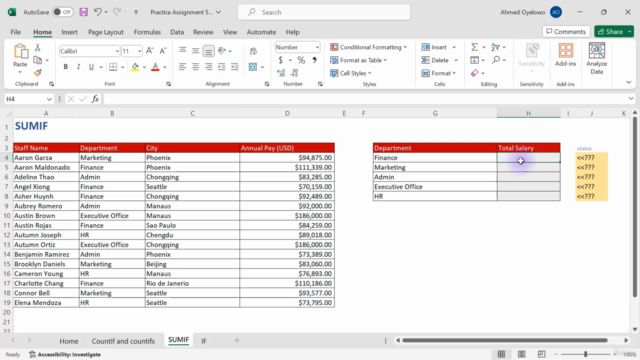Apply Accounting dollar format
640x360 pixels.
(x=280, y=60)
